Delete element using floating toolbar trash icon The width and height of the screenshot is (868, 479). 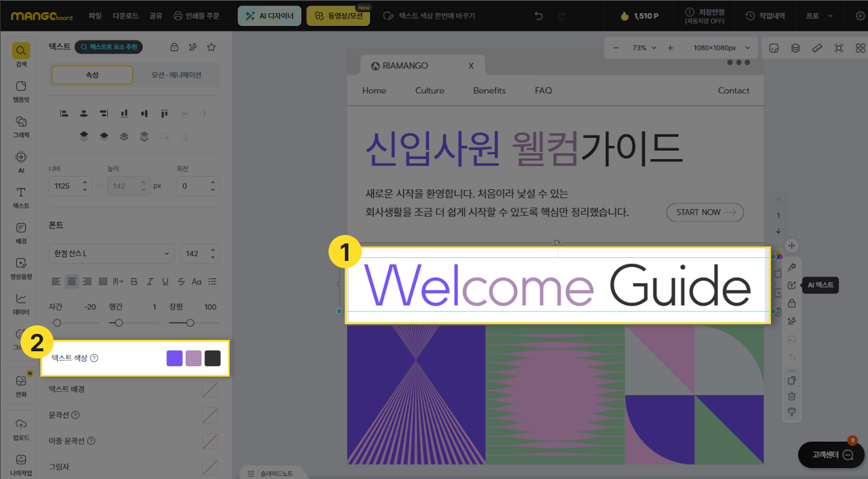pyautogui.click(x=792, y=396)
